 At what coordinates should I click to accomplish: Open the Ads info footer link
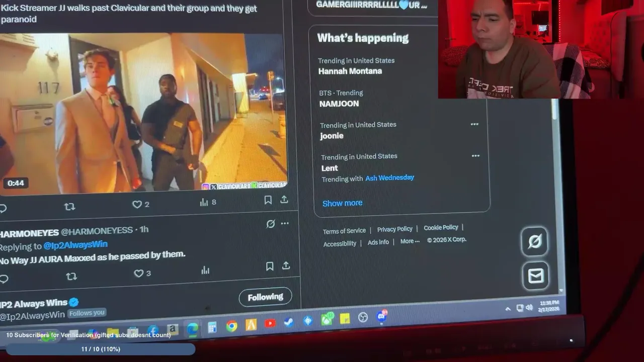tap(378, 242)
